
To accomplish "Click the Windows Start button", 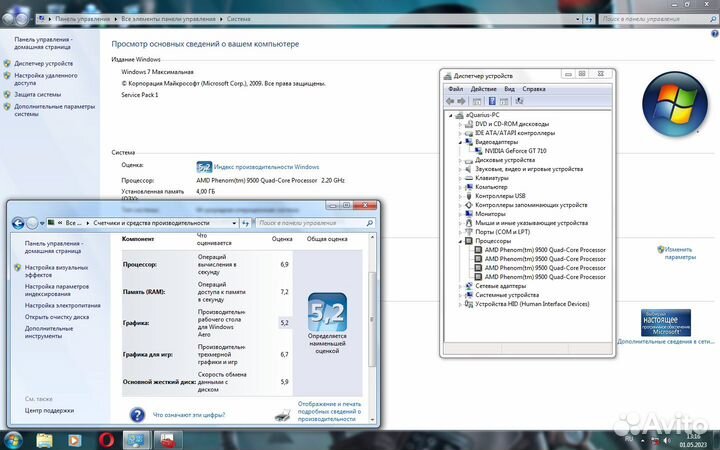I will (11, 441).
